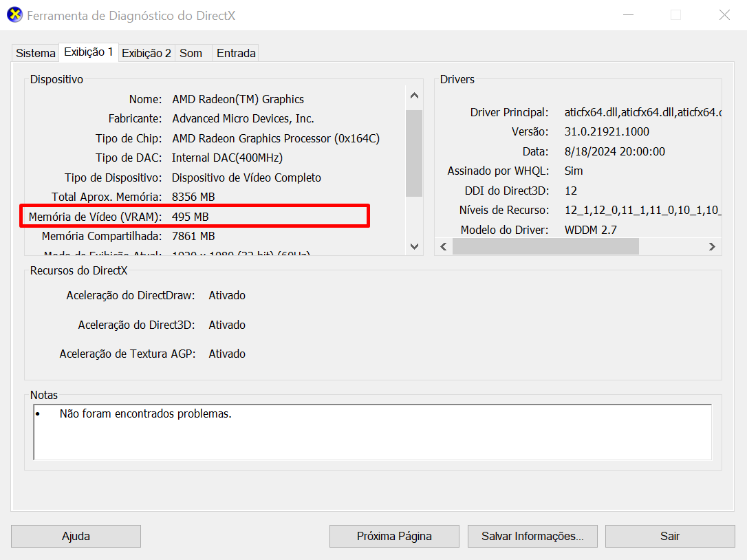The image size is (747, 560).
Task: Click the driver version 31.0.21921.1000
Action: tap(607, 131)
